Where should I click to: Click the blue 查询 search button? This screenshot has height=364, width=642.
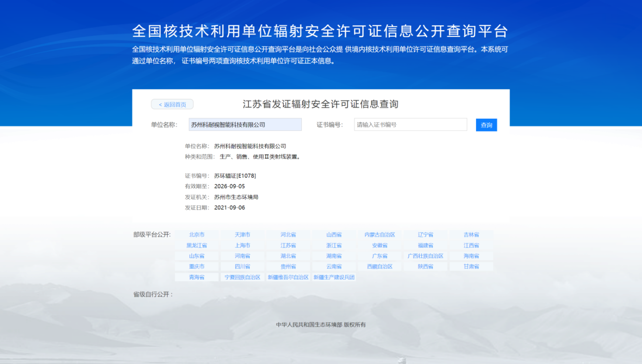[486, 125]
